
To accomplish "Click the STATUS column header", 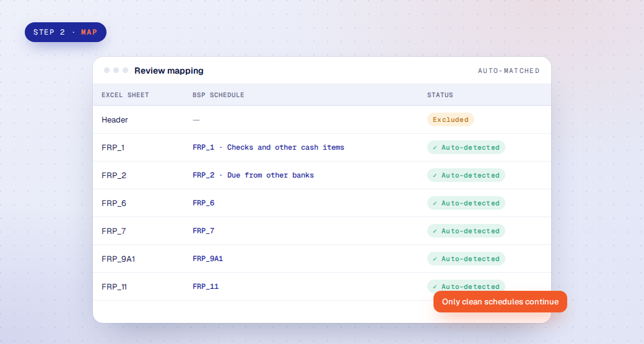I will (x=440, y=95).
